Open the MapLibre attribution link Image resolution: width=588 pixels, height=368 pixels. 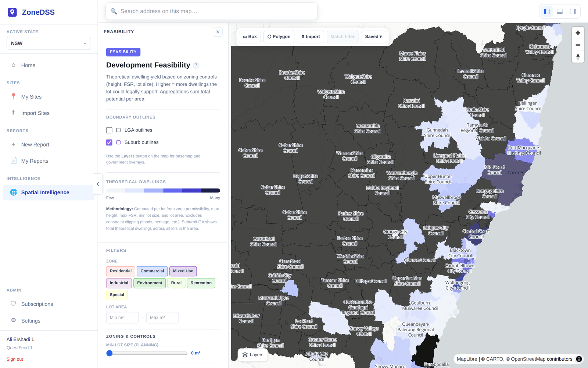(x=467, y=359)
